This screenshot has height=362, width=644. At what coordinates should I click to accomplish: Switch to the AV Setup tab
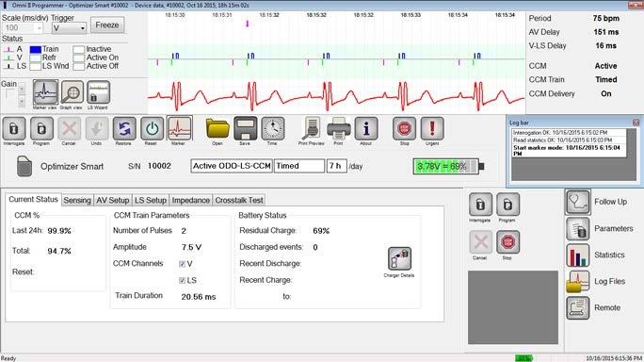[113, 201]
